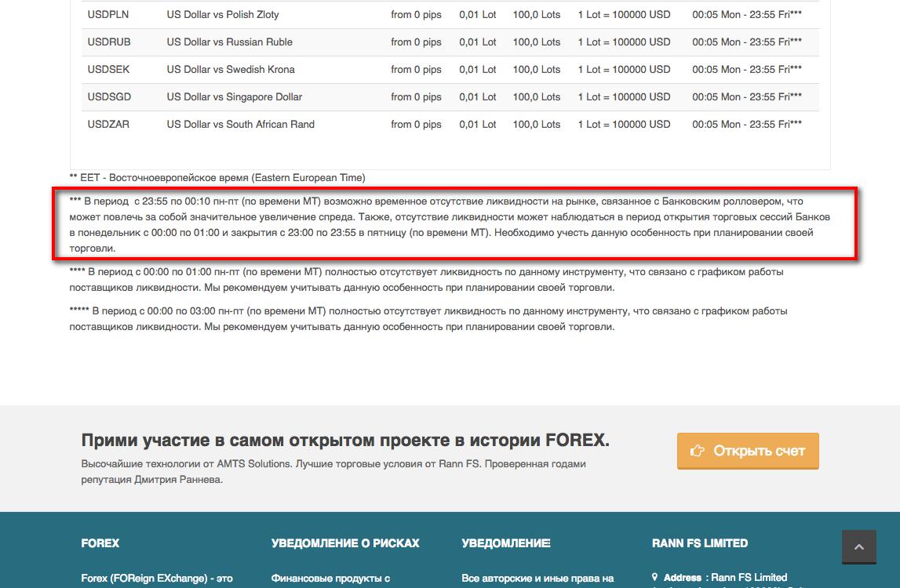Screen dimensions: 900x588
Task: Click trading hours cell in USDPLN row
Action: pyautogui.click(x=747, y=14)
